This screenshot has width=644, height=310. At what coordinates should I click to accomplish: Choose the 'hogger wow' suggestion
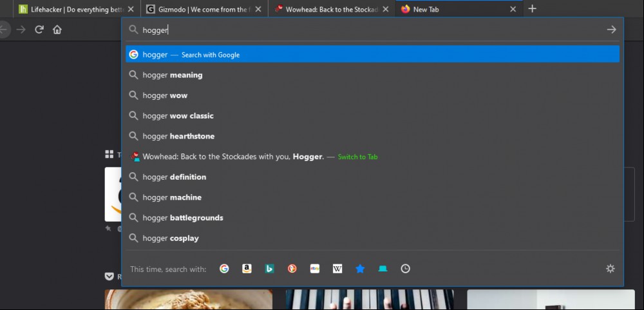(372, 95)
